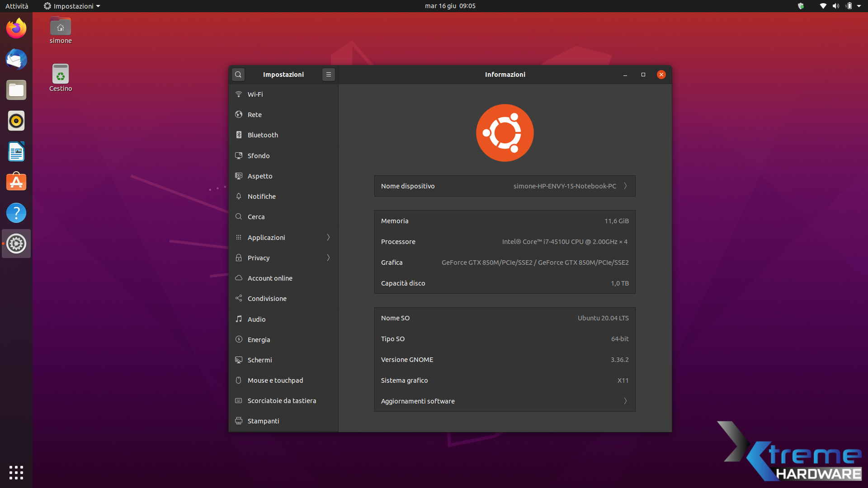Edit the Nome dispositivo row
The width and height of the screenshot is (868, 488).
tap(505, 186)
